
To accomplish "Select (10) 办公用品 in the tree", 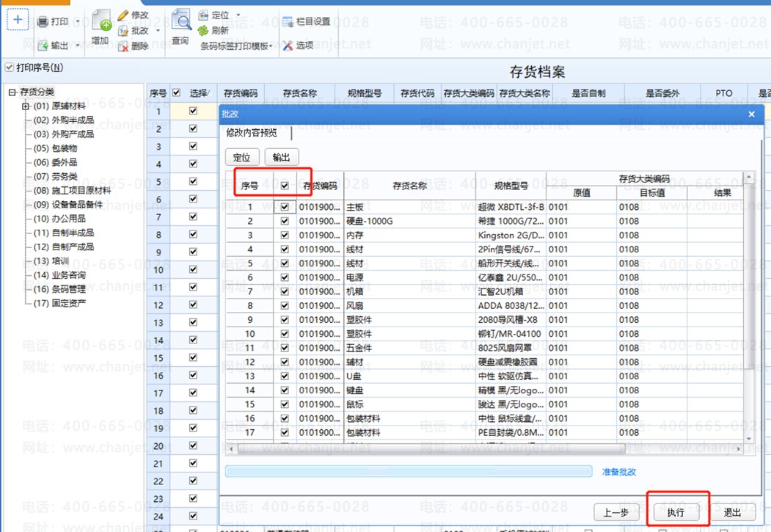I will tap(59, 219).
